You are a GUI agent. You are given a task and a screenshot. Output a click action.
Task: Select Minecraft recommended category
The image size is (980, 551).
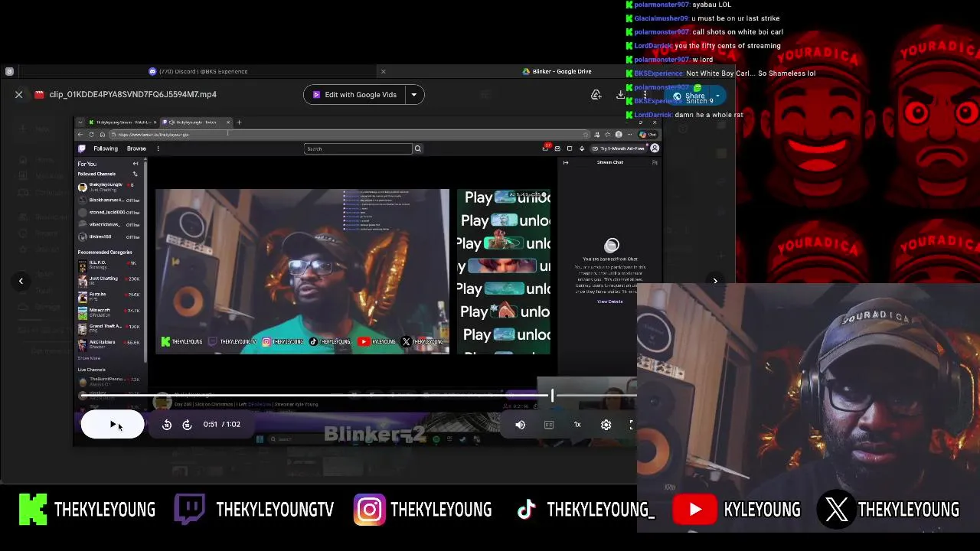(109, 311)
